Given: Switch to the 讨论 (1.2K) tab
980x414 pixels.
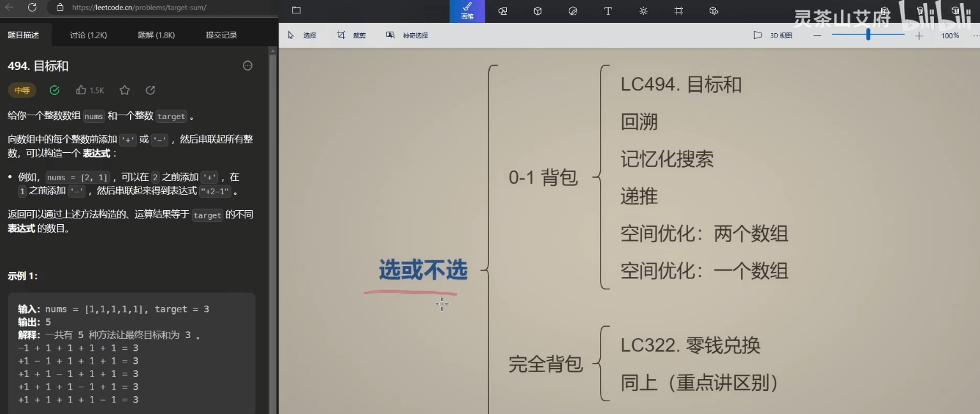Looking at the screenshot, I should (87, 36).
